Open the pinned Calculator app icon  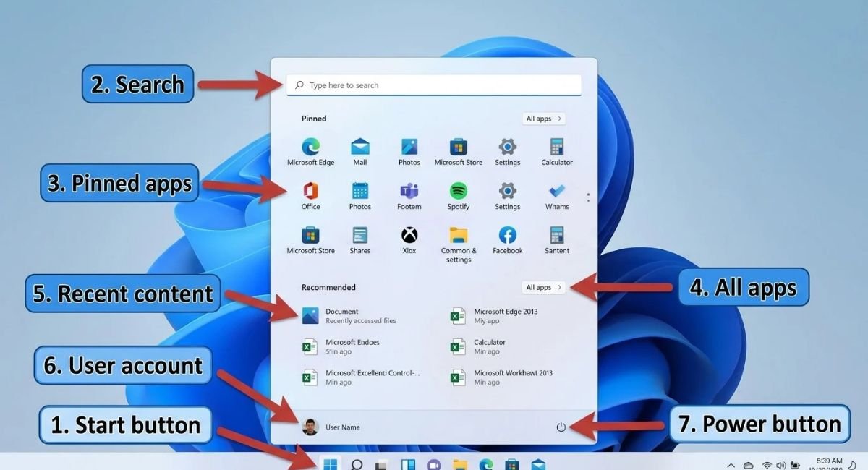(557, 153)
